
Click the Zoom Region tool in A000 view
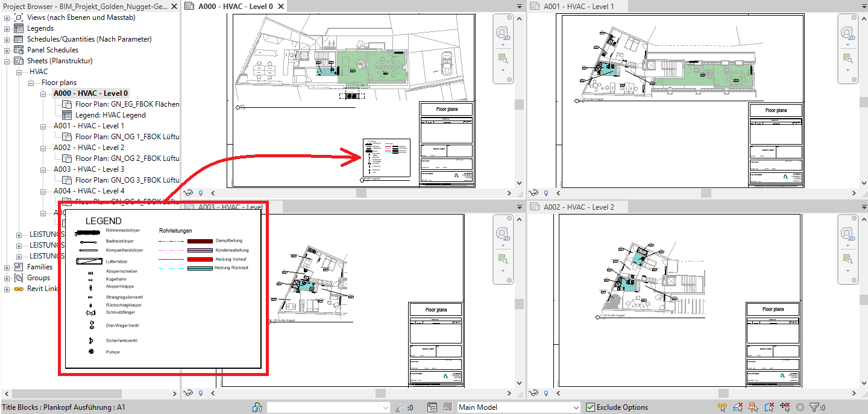pyautogui.click(x=502, y=58)
